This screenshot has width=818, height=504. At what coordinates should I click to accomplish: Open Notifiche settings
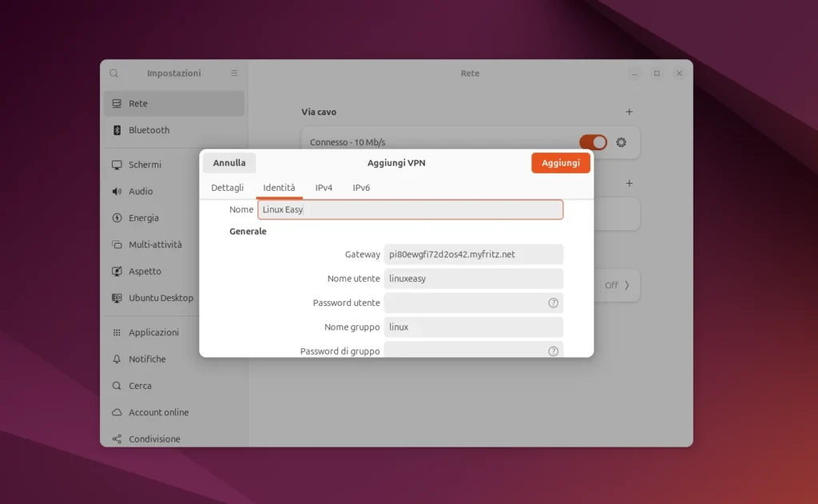point(149,359)
